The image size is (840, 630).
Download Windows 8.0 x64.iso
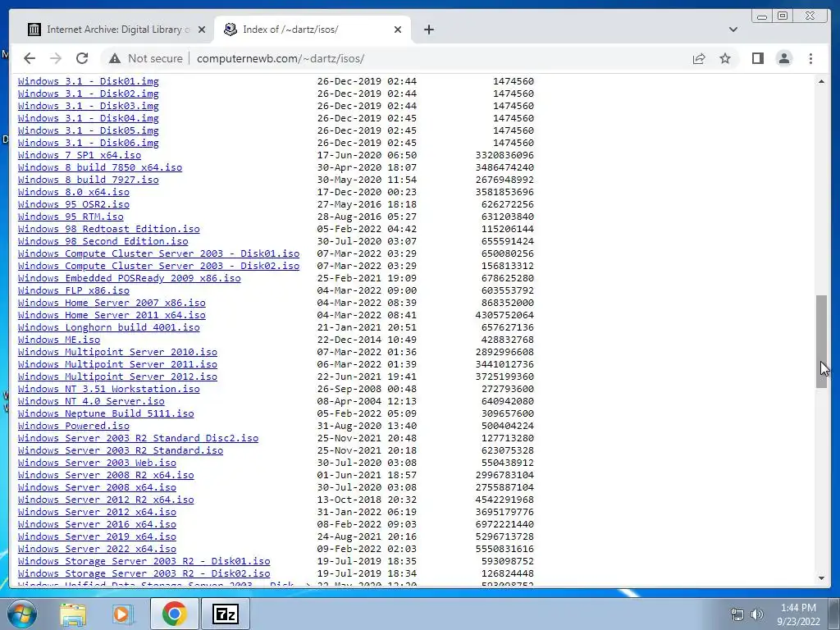(x=73, y=192)
